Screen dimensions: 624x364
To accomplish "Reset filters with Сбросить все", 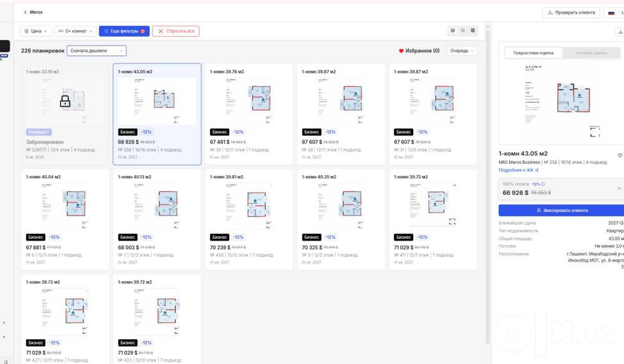I will point(176,31).
